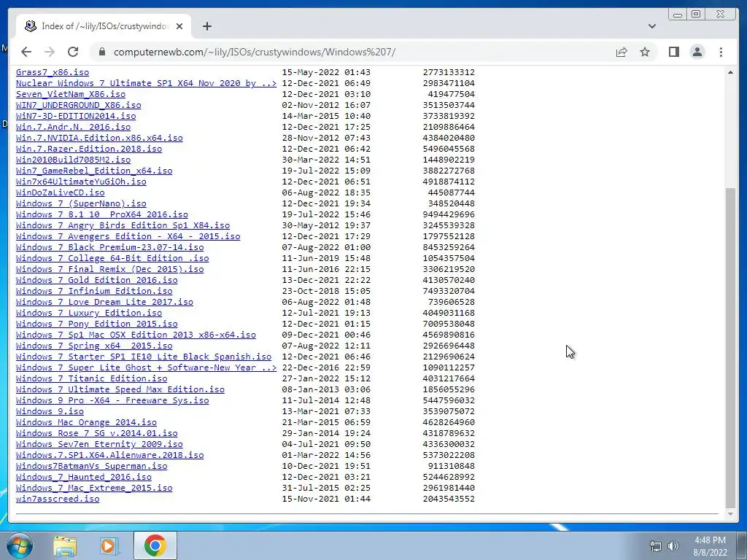Click Windows 7 Final Remix (Dec 2015).iso
Screen dimensions: 747x560
109,270
